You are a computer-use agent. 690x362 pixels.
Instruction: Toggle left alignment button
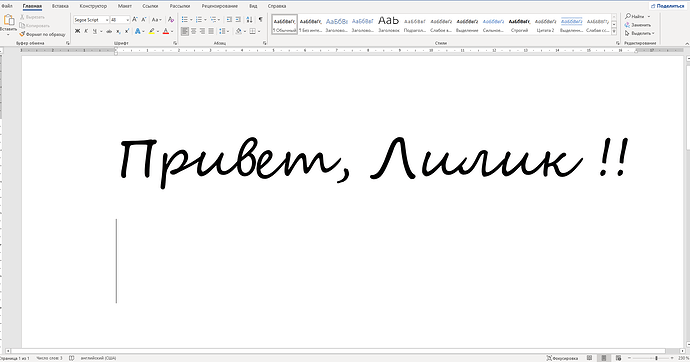(185, 31)
